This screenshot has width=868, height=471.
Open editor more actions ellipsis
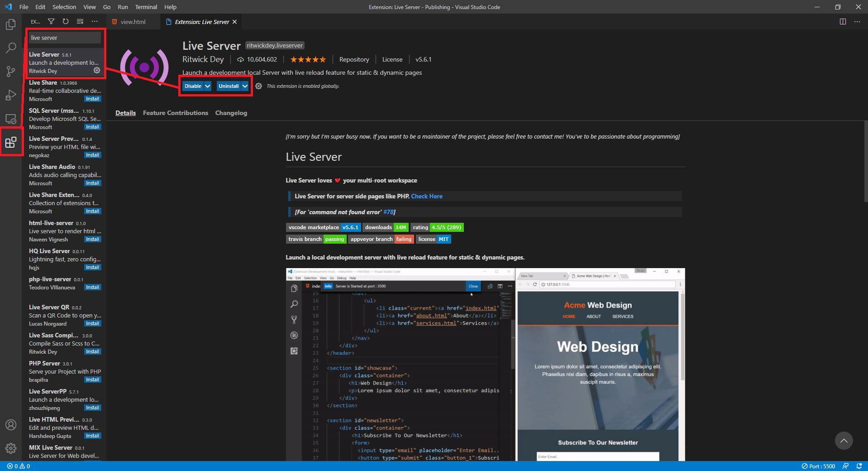tap(857, 21)
